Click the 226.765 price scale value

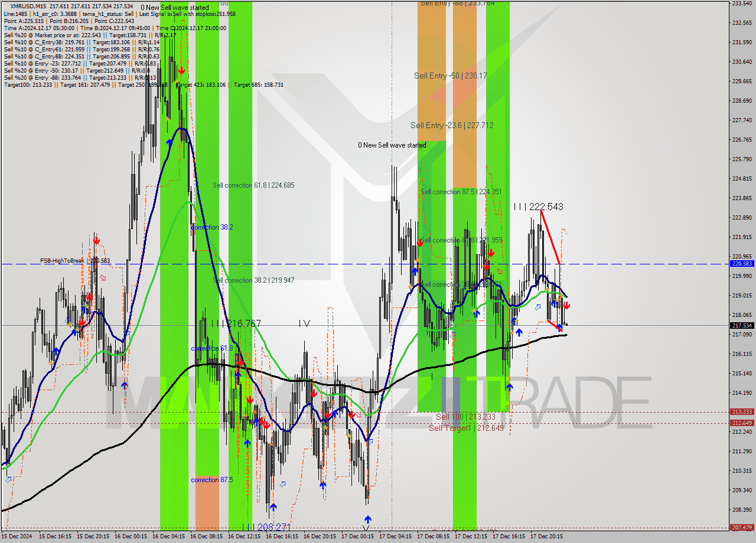click(x=742, y=139)
